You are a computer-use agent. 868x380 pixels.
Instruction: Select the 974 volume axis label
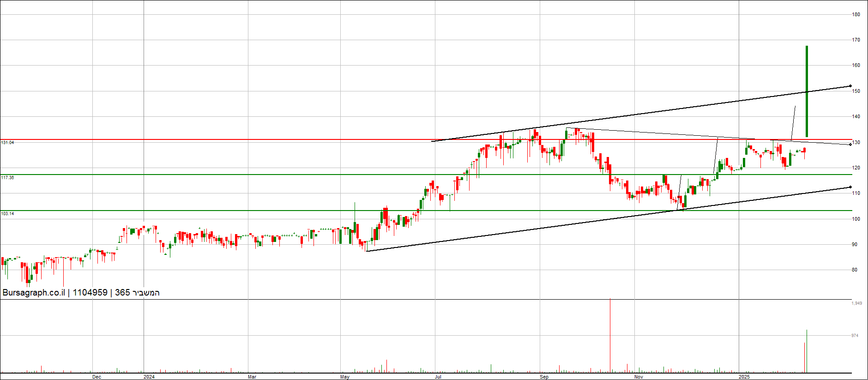(x=855, y=336)
